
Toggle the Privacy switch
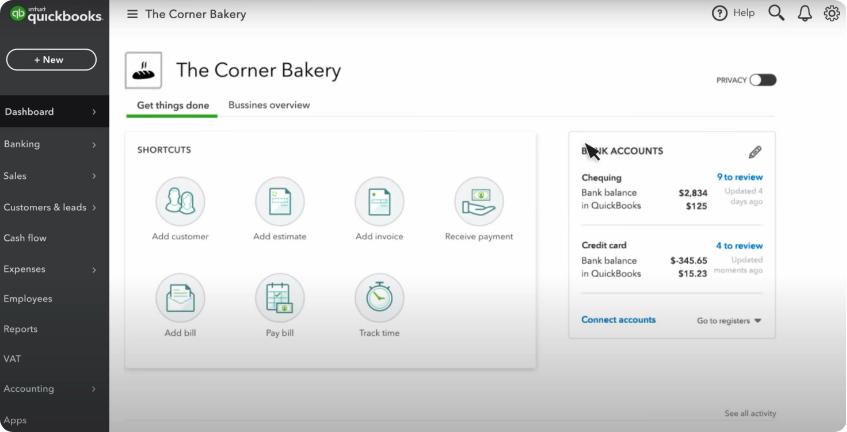pyautogui.click(x=763, y=80)
